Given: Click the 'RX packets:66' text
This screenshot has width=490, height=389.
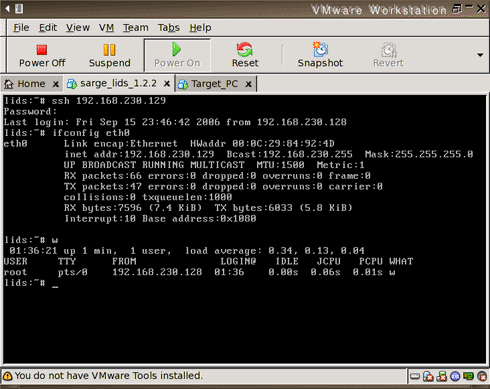Looking at the screenshot, I should click(103, 176).
